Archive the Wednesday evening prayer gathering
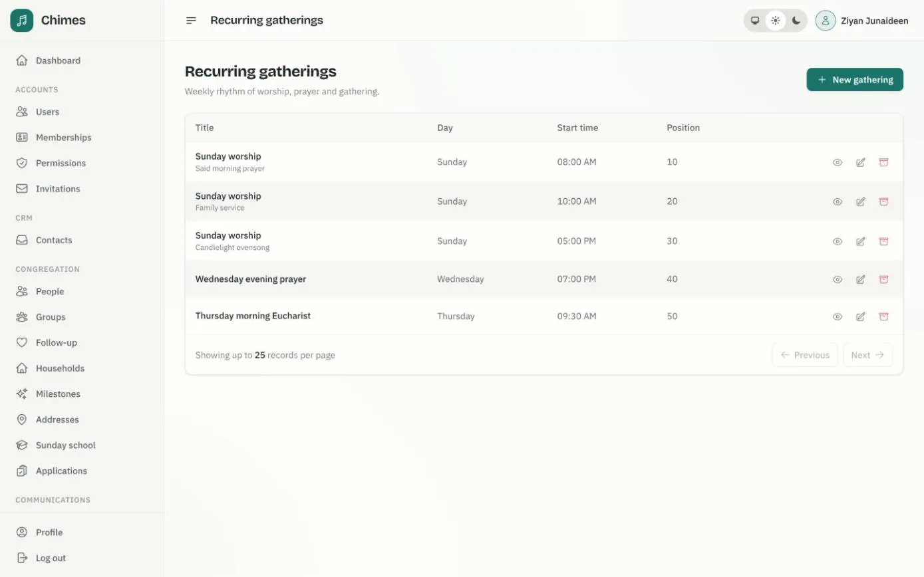The width and height of the screenshot is (924, 577). (884, 279)
